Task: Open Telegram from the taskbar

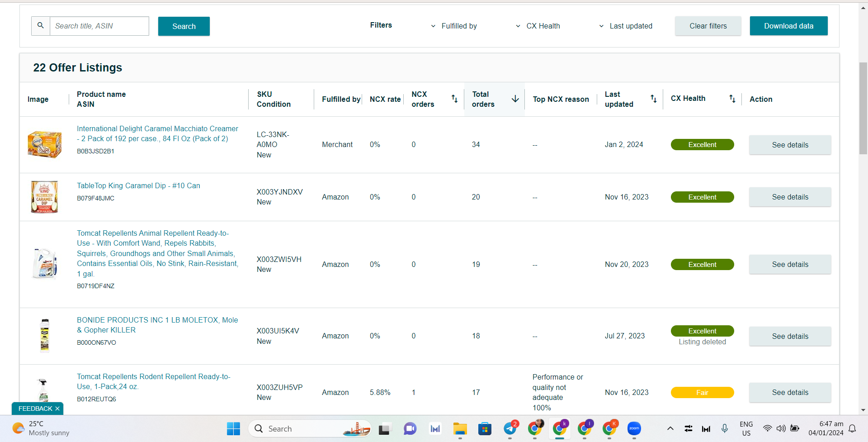Action: click(x=510, y=428)
